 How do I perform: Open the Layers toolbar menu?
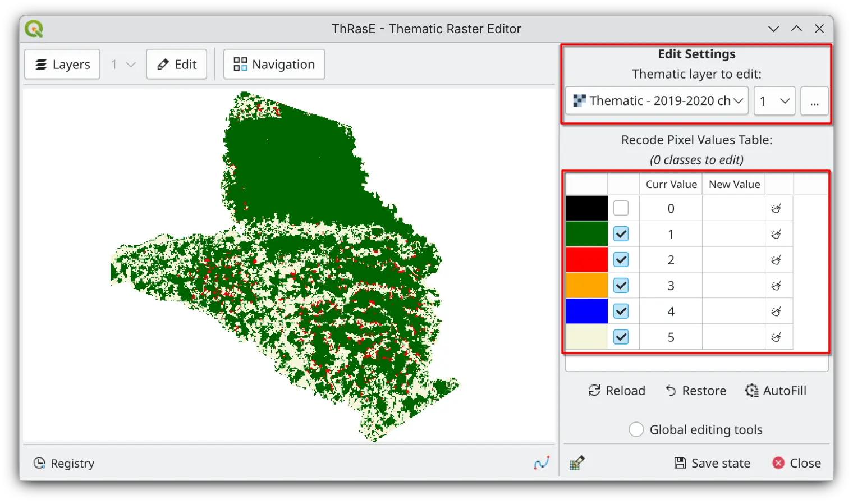pos(62,65)
